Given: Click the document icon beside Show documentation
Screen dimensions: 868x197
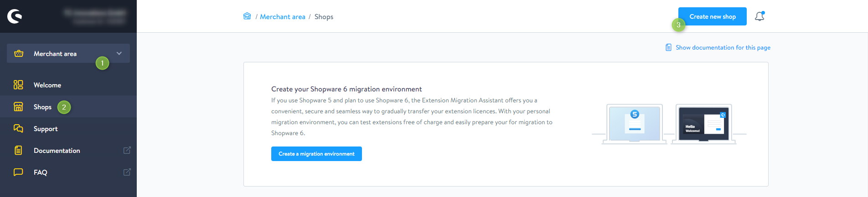Looking at the screenshot, I should 668,47.
